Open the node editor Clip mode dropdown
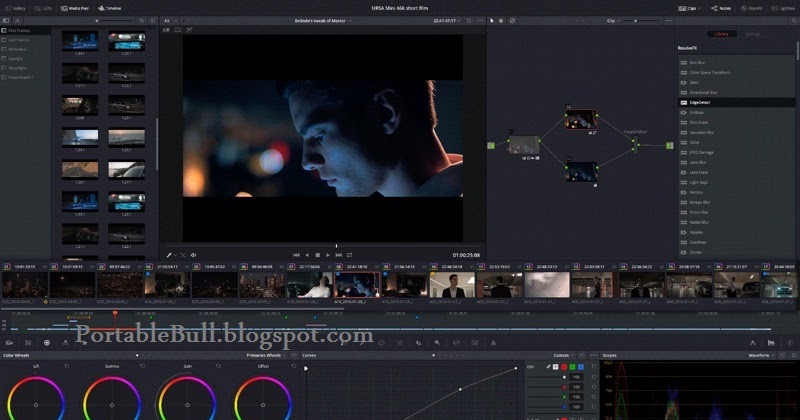The width and height of the screenshot is (800, 420). (613, 21)
